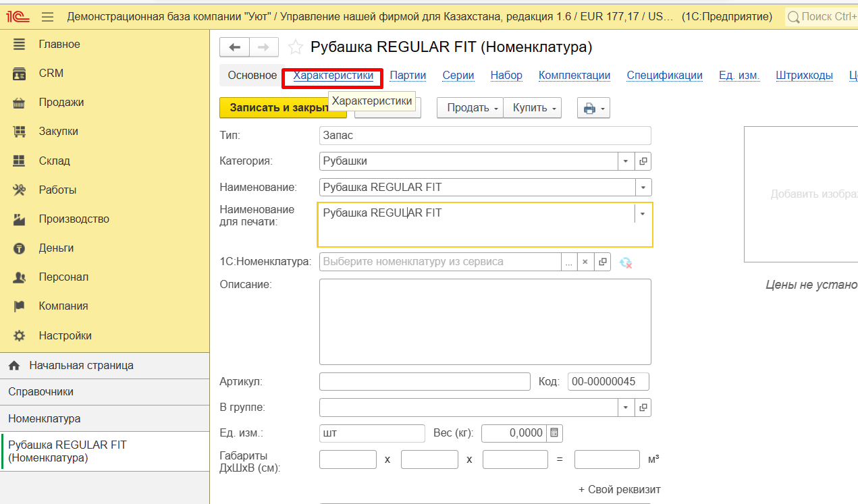858x504 pixels.
Task: Clear the 1С:Номенклатура field with X
Action: click(586, 262)
